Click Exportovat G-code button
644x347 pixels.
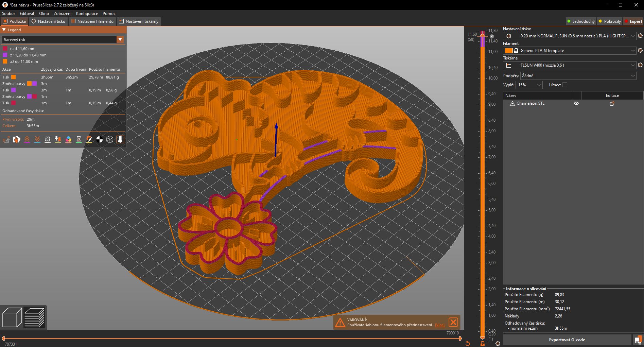tap(567, 340)
